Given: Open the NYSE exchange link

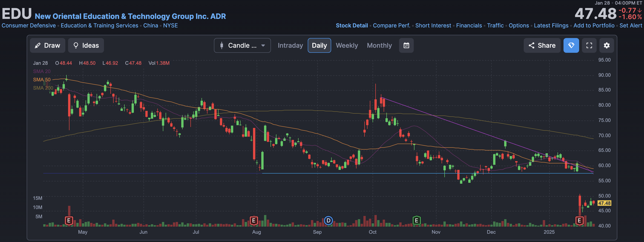Looking at the screenshot, I should click(170, 26).
